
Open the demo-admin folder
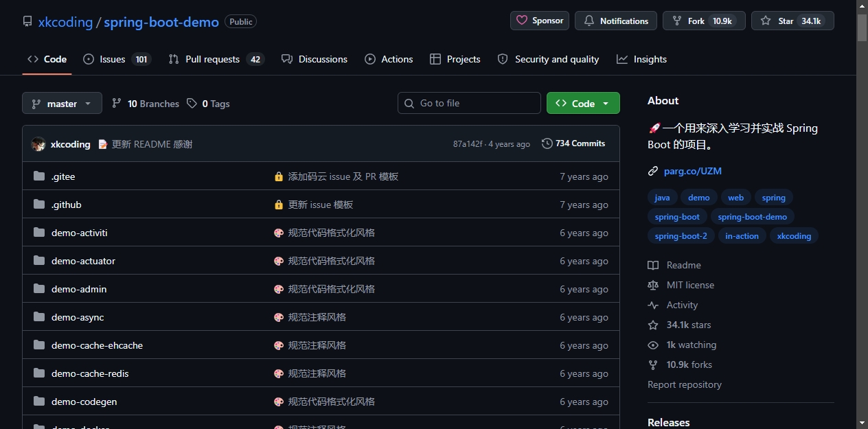(x=79, y=289)
